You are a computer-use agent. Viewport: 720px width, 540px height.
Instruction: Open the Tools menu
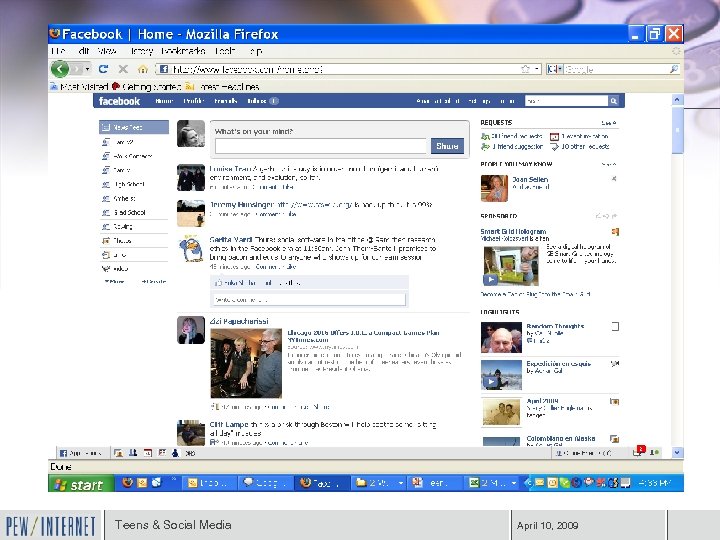click(x=225, y=51)
